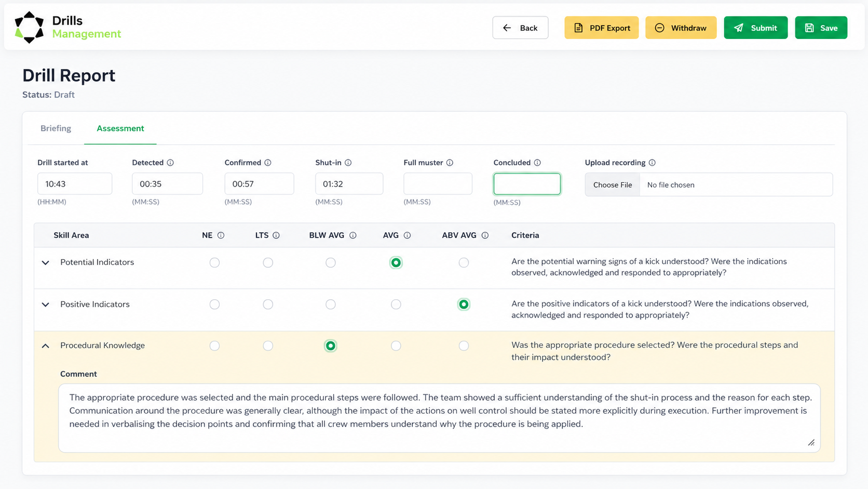Select BLW AVG for Potential Indicators
The height and width of the screenshot is (489, 868).
pyautogui.click(x=331, y=262)
